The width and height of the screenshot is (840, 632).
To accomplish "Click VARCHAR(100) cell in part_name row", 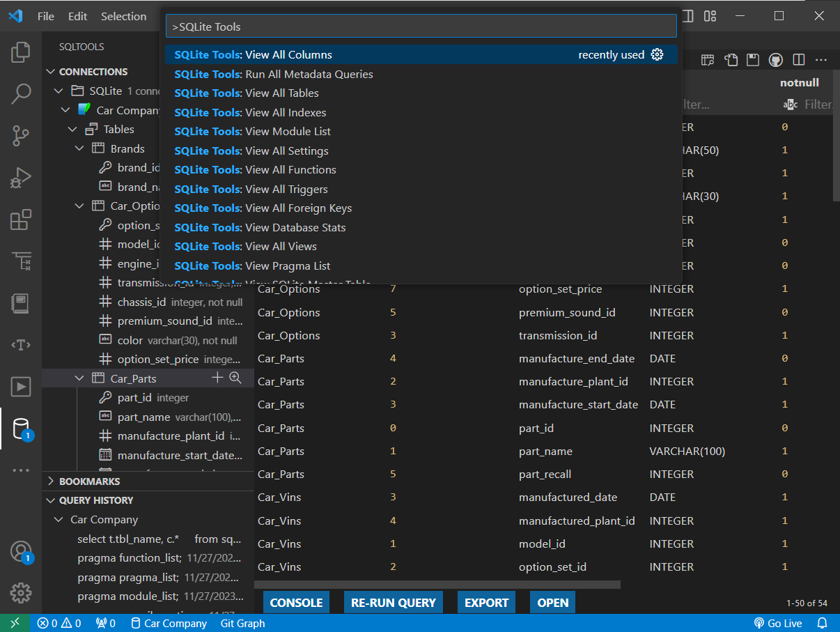I will [x=687, y=451].
